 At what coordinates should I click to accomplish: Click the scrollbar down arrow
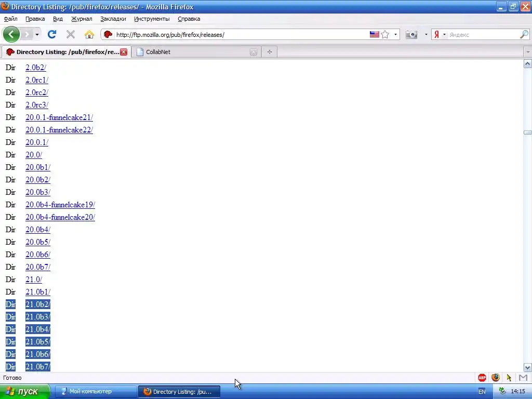tap(528, 367)
